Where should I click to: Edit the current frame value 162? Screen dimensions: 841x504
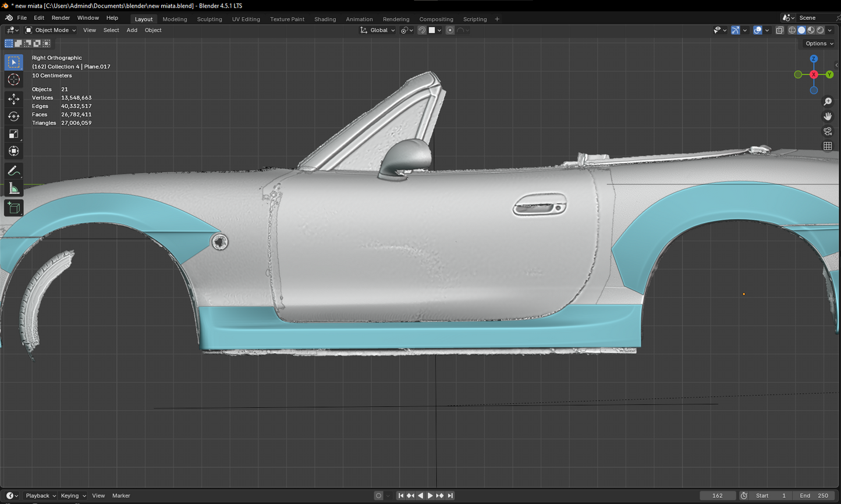pyautogui.click(x=718, y=495)
